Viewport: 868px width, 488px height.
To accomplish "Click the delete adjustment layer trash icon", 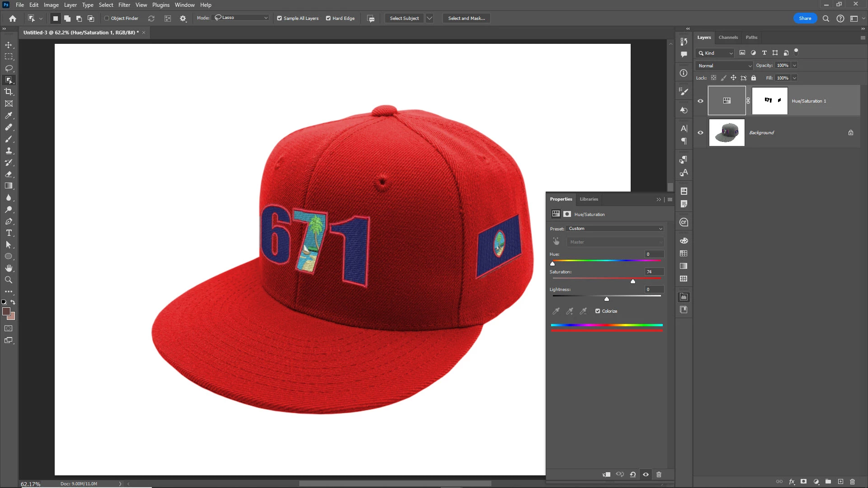I will click(659, 474).
